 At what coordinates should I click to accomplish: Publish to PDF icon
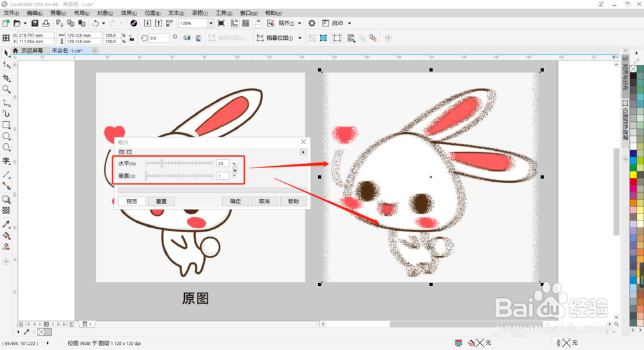[169, 23]
